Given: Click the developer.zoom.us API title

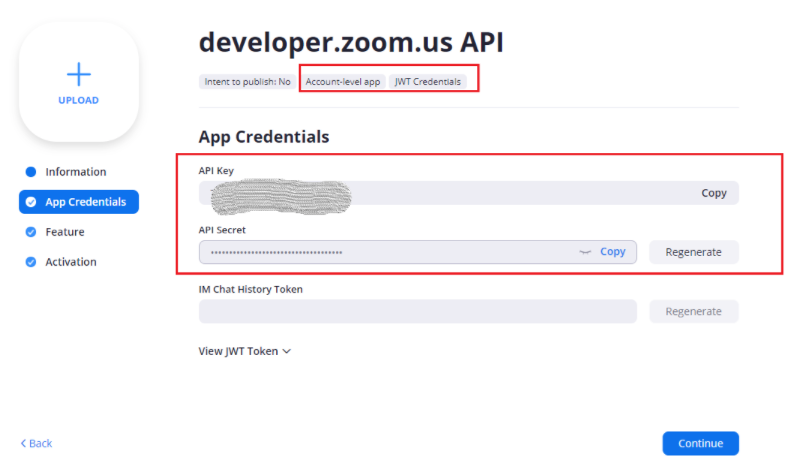Looking at the screenshot, I should click(x=351, y=42).
